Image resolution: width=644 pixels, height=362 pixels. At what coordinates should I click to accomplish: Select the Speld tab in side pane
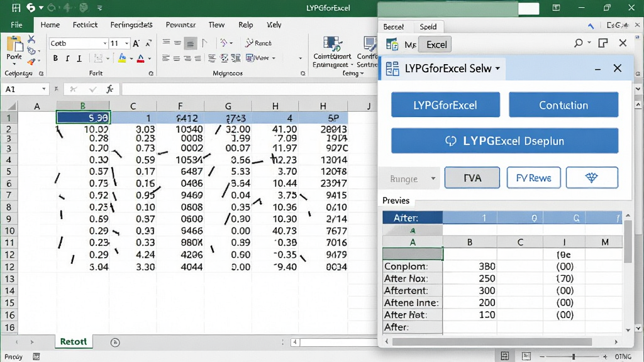[x=428, y=26]
